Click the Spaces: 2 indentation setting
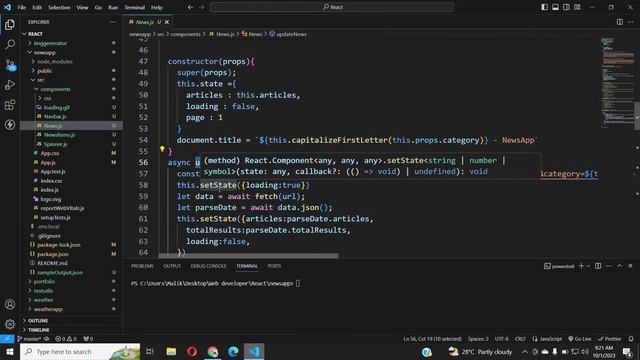 (478, 339)
